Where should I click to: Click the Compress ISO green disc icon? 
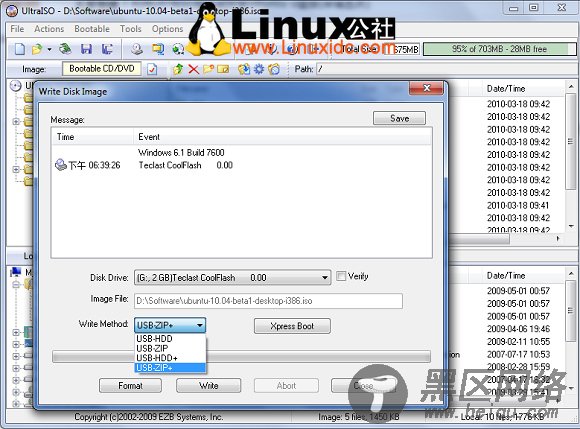pos(178,49)
